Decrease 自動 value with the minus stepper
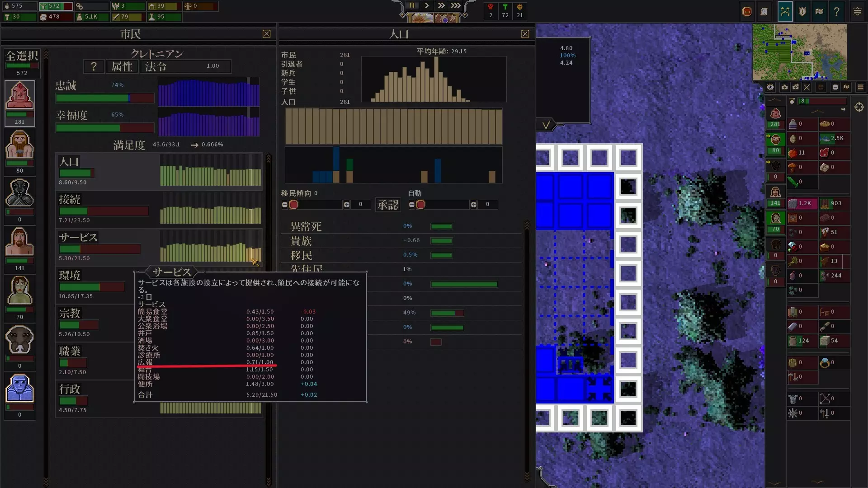 point(411,205)
